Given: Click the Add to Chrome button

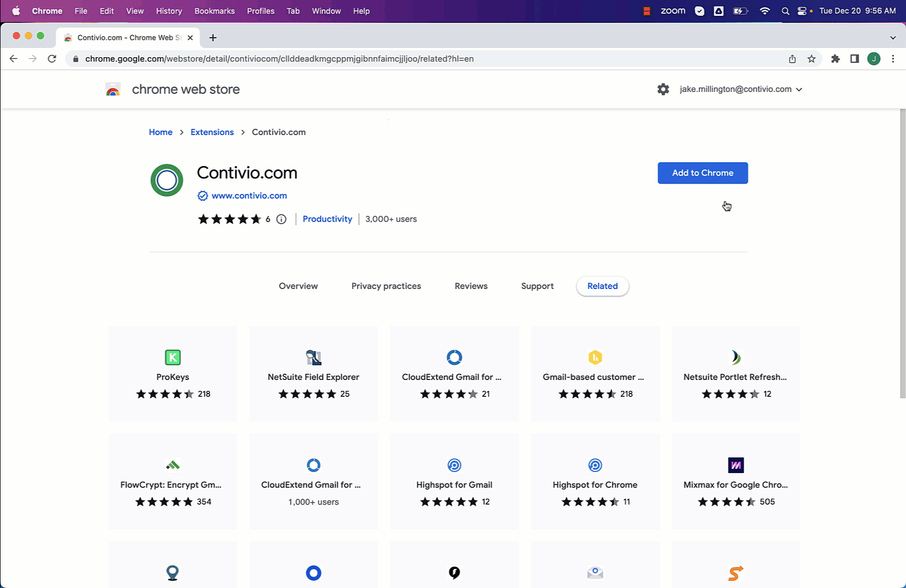Looking at the screenshot, I should click(x=702, y=173).
